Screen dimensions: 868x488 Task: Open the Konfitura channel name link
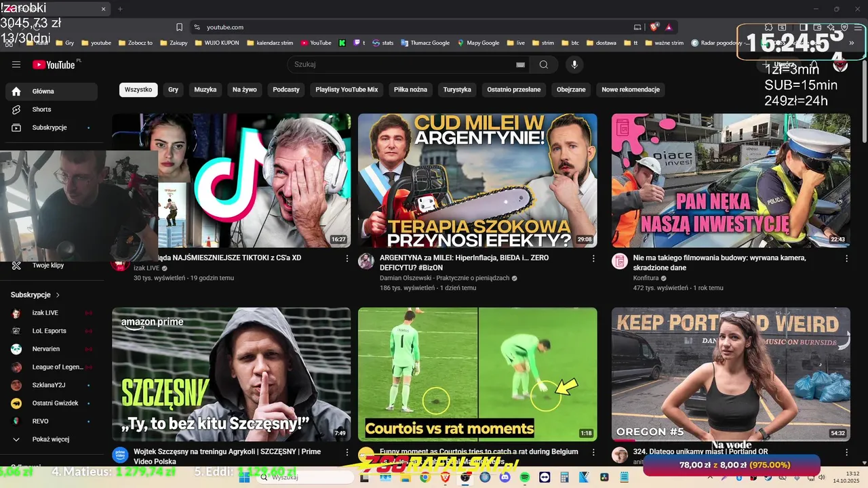click(x=646, y=278)
